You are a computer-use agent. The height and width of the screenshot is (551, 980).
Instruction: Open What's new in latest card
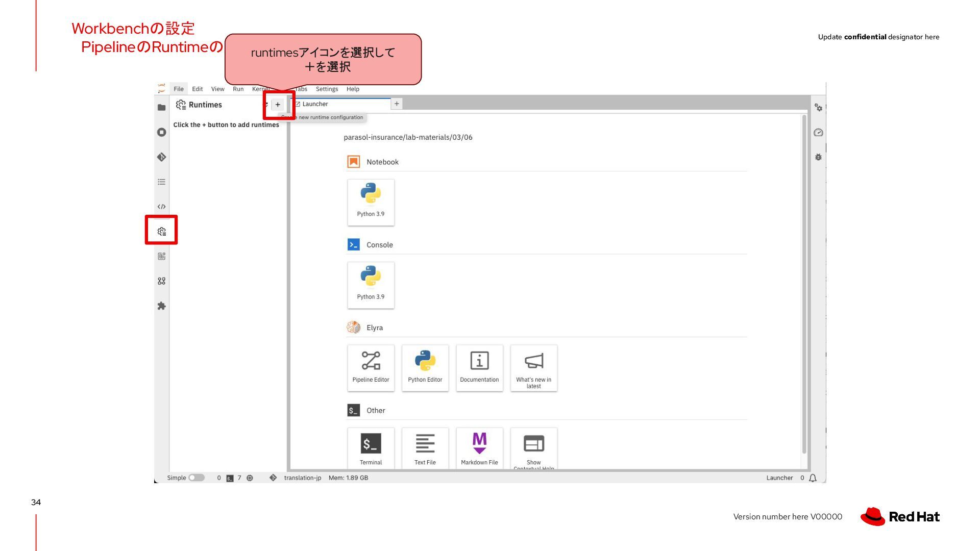(534, 368)
